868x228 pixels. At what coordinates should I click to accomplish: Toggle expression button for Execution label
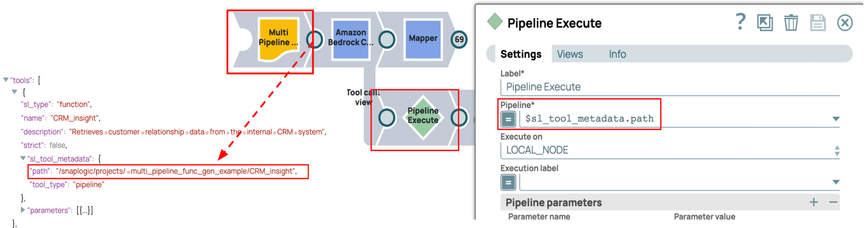pyautogui.click(x=508, y=183)
